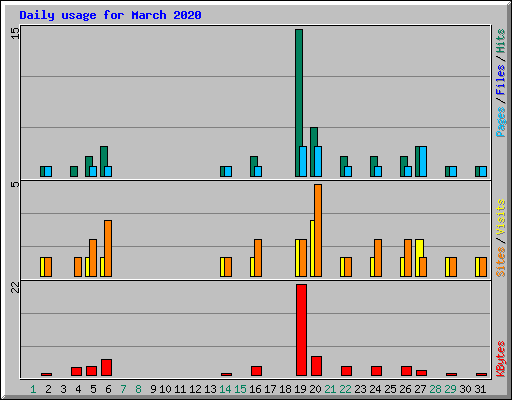Click the day number "17" on x-axis
The height and width of the screenshot is (400, 512).
click(x=270, y=389)
